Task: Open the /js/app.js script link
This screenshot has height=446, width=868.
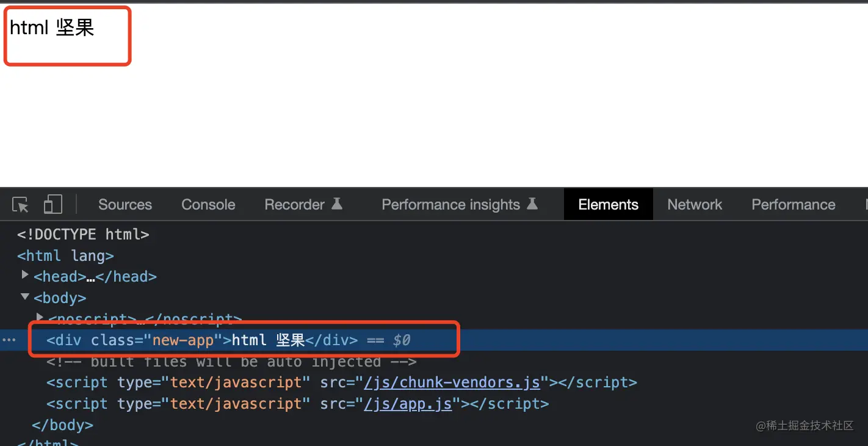Action: (x=408, y=404)
